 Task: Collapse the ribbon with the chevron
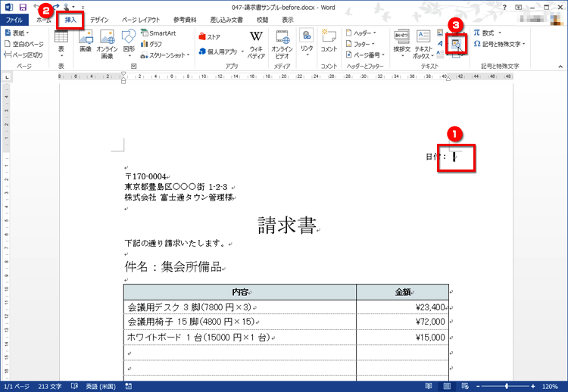pyautogui.click(x=560, y=67)
